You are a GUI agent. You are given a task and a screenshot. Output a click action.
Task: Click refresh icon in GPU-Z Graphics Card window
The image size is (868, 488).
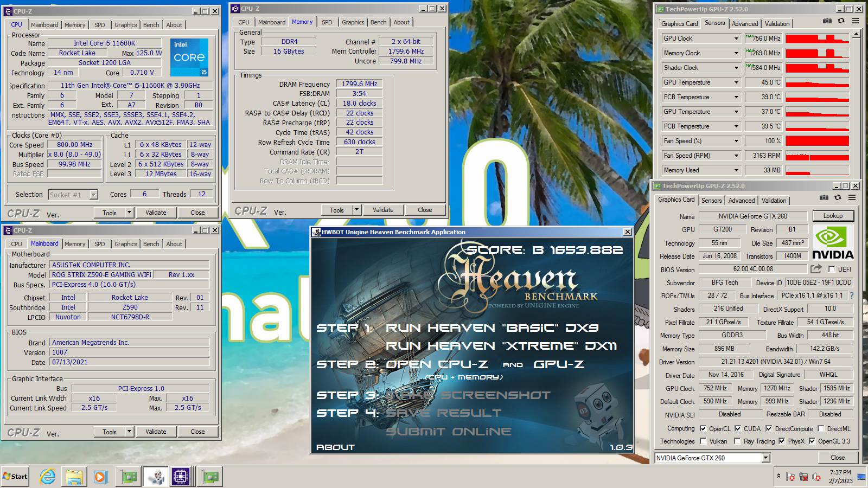click(x=838, y=198)
